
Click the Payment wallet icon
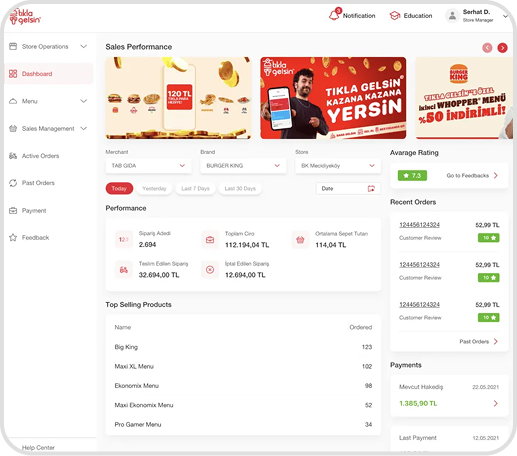click(13, 211)
